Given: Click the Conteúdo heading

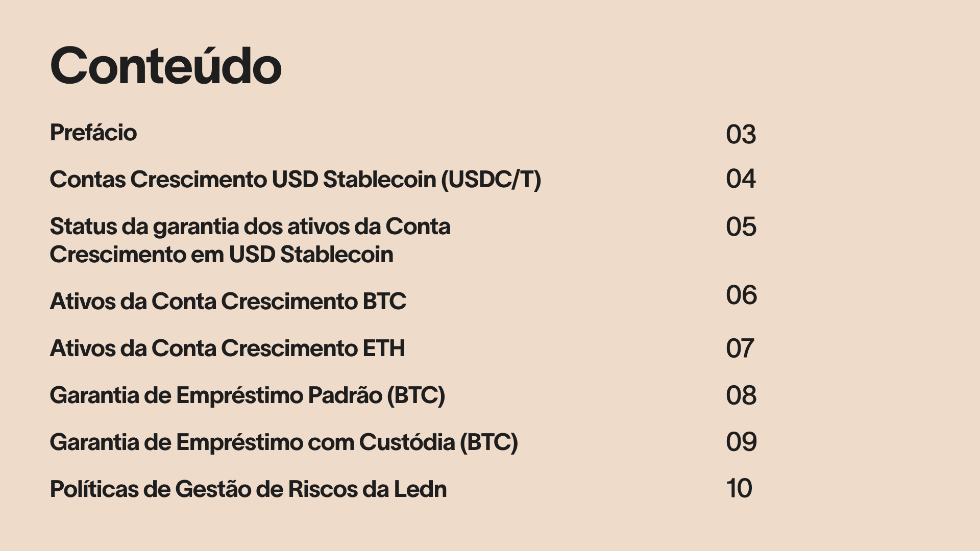Looking at the screenshot, I should pos(166,65).
